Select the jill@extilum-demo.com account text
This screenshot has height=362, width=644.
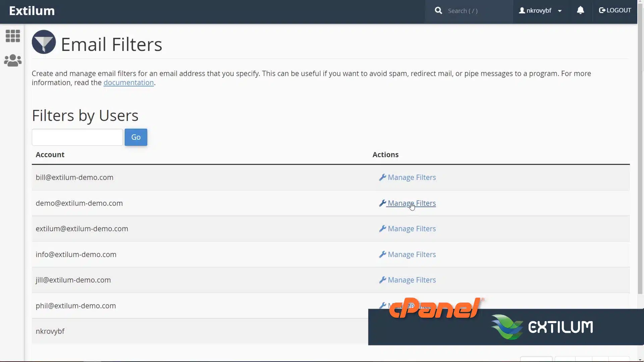pos(73,280)
